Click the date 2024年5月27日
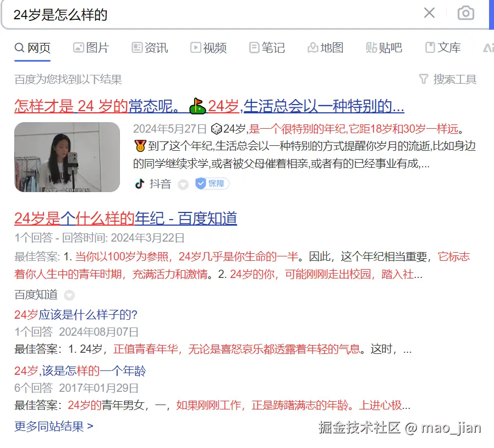Screen dimensions: 494x448 (x=170, y=129)
